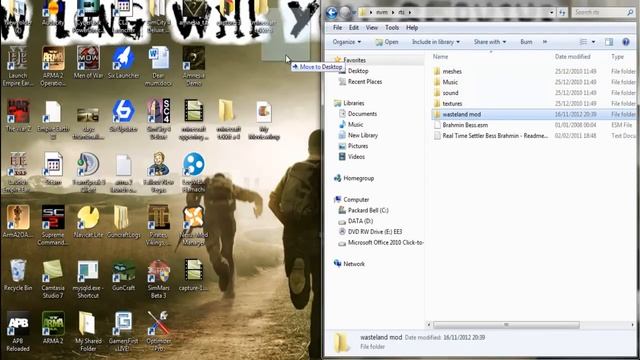Open ARMA 2 Operation Arrowhead desktop shortcut
The image size is (640, 360).
point(53,67)
